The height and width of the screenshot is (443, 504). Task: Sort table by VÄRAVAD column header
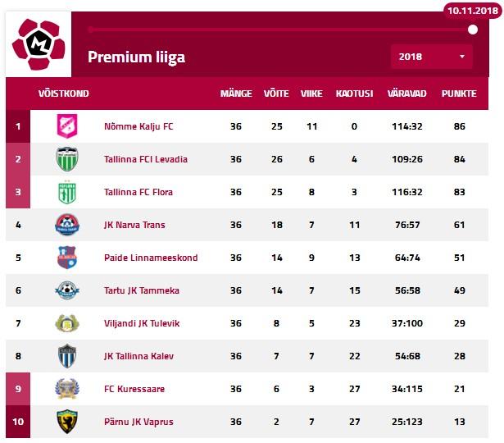click(407, 94)
